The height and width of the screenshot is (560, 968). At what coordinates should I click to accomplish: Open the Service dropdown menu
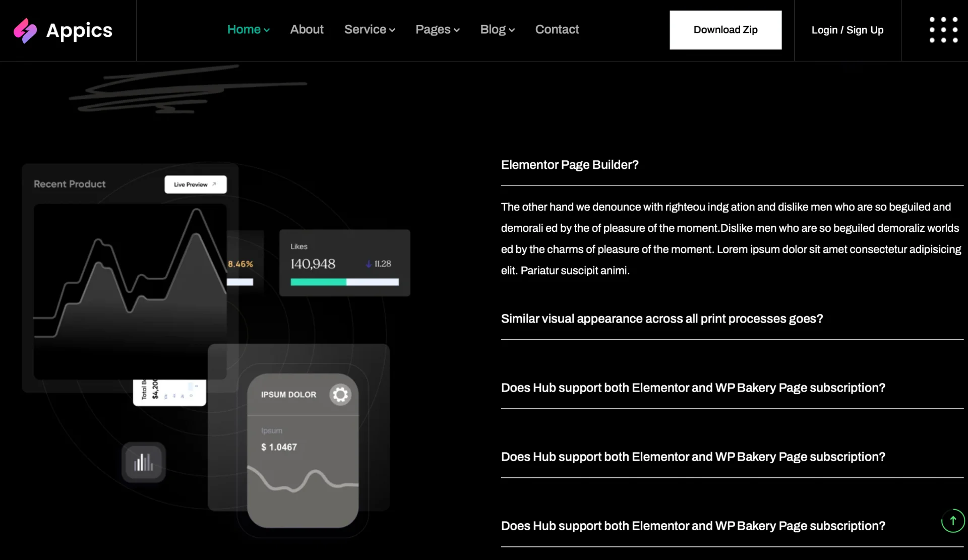[x=370, y=30]
